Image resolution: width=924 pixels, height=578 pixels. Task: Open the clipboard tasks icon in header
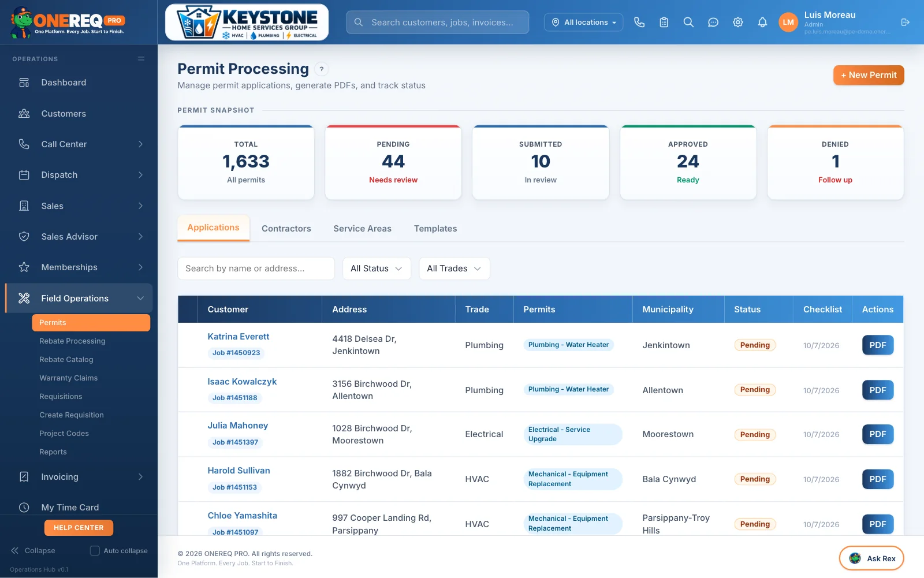pyautogui.click(x=664, y=22)
